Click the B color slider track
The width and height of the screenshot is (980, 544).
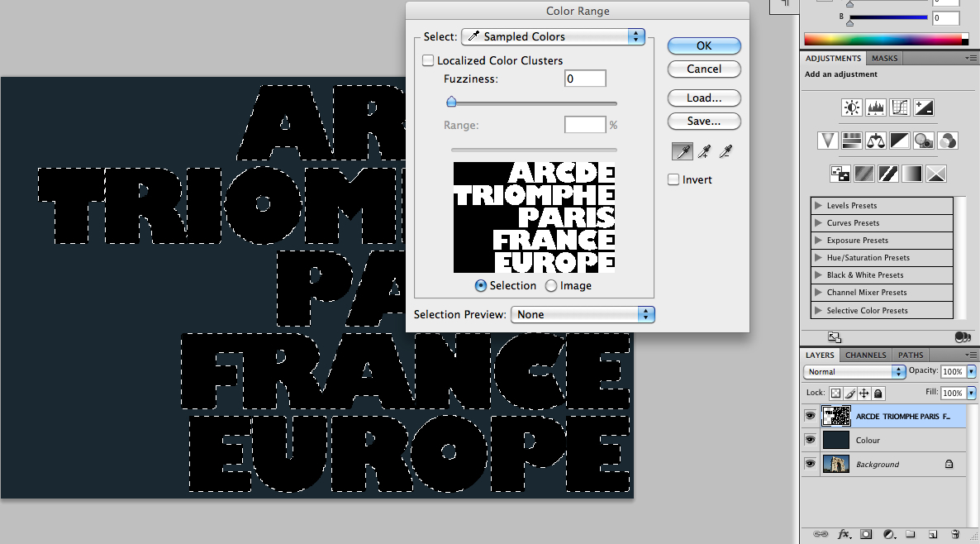(x=887, y=17)
